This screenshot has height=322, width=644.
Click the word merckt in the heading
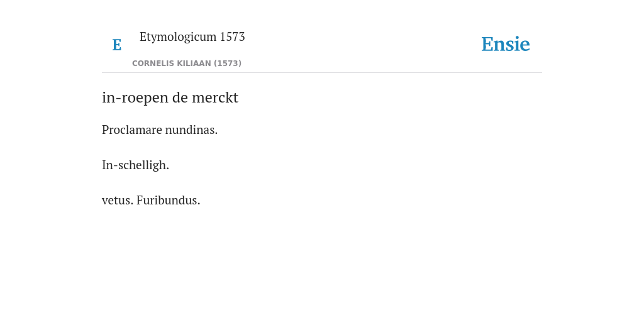tap(215, 97)
